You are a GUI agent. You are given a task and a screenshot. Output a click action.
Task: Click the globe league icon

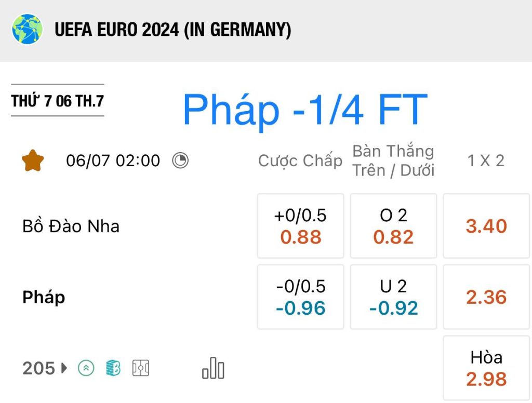[x=27, y=29]
